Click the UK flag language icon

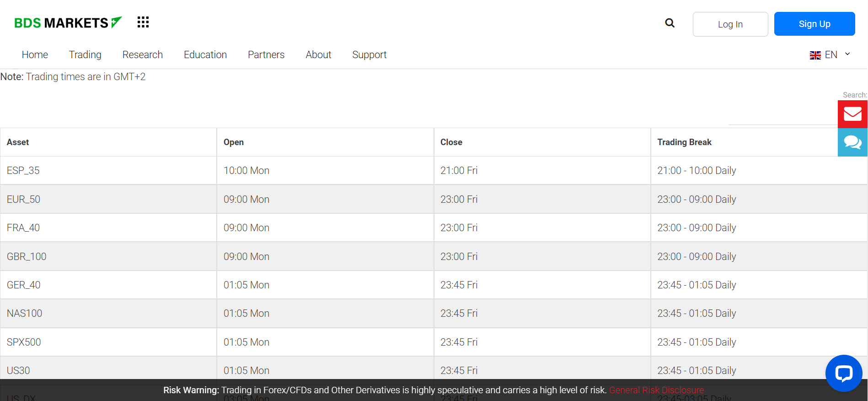click(x=815, y=55)
